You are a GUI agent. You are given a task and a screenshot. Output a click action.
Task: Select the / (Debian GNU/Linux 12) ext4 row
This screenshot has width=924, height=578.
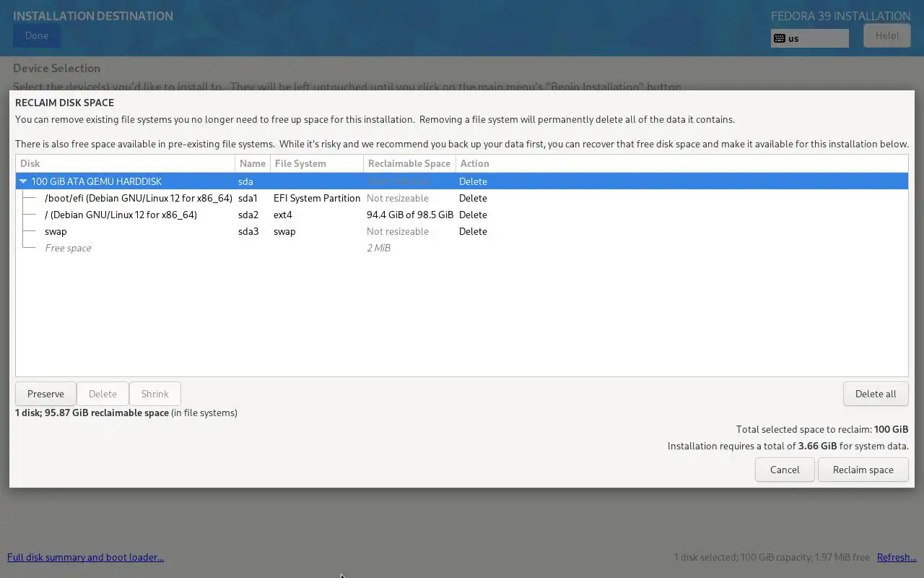pyautogui.click(x=462, y=215)
